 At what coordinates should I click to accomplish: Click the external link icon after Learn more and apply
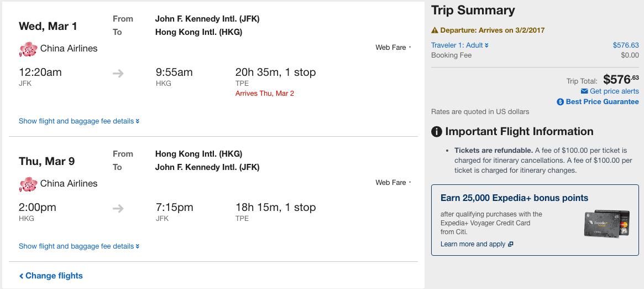click(x=511, y=244)
